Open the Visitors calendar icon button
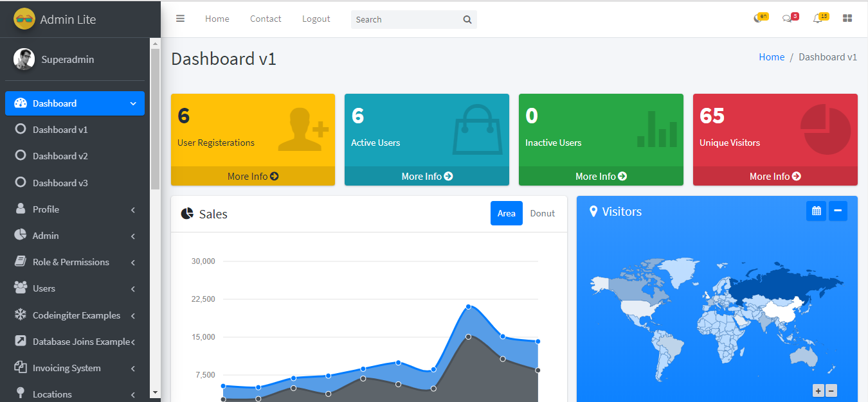This screenshot has height=402, width=868. [816, 211]
